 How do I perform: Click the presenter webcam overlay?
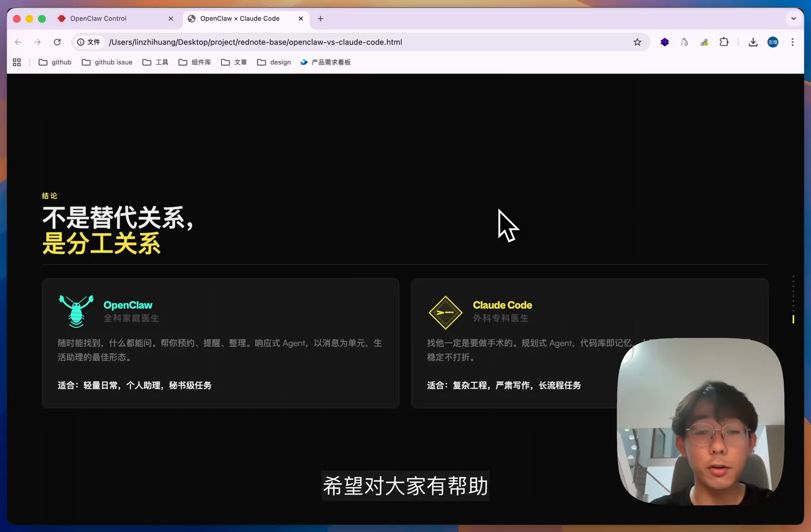pos(701,422)
